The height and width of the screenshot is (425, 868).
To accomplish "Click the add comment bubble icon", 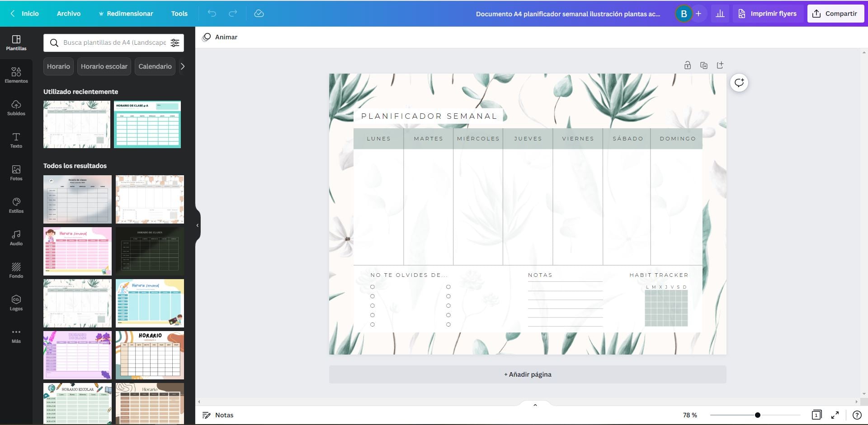I will 739,83.
